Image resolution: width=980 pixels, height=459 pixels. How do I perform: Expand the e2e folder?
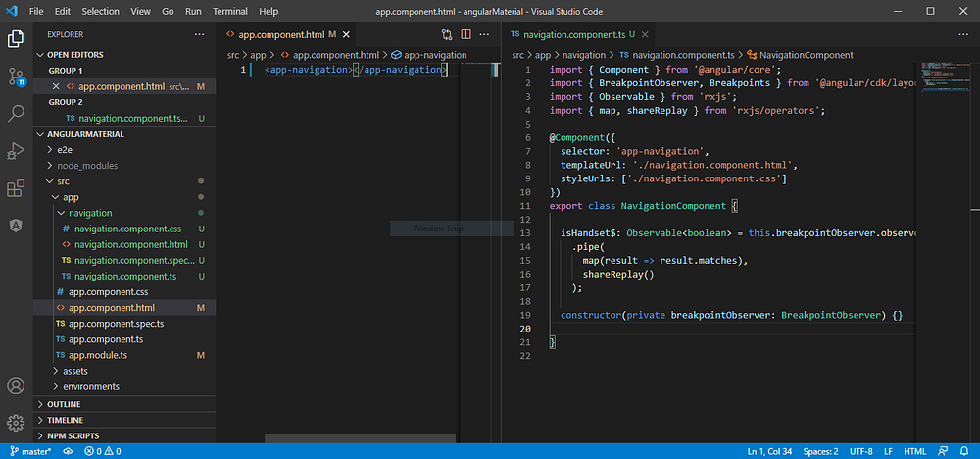pyautogui.click(x=64, y=150)
